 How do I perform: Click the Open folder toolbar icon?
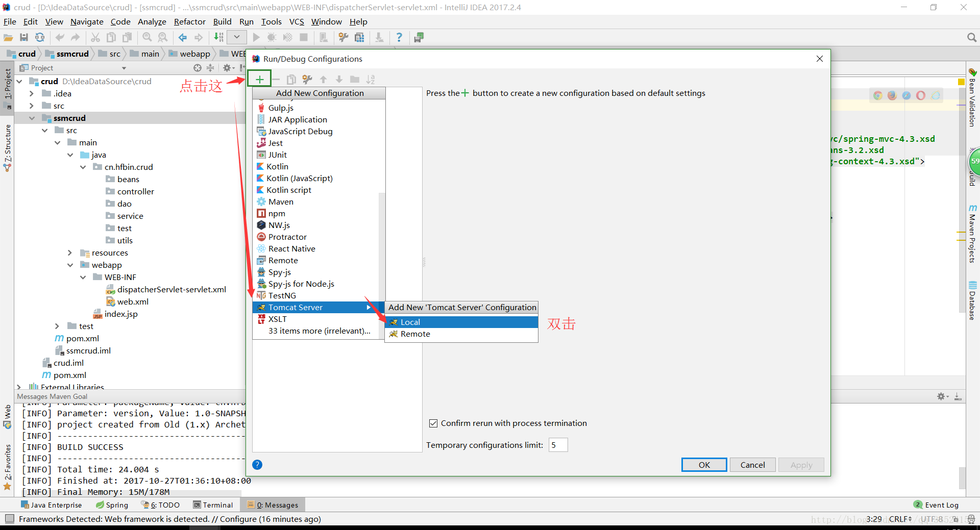(8, 37)
